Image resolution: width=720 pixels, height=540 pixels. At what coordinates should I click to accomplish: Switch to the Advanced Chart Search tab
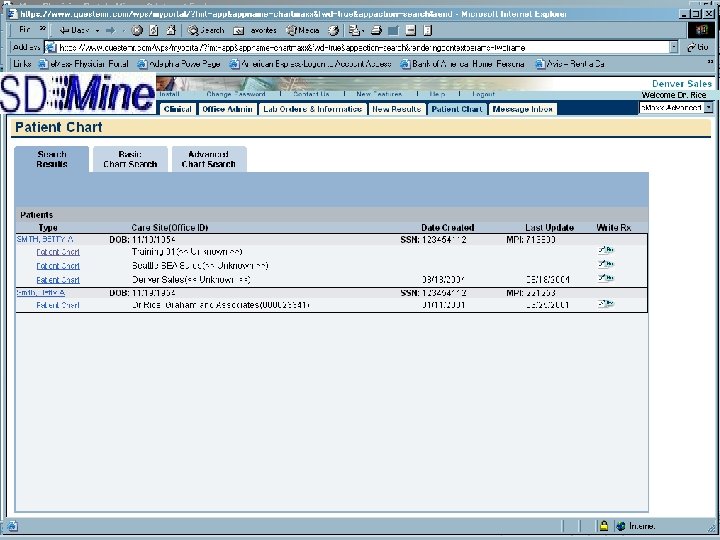(209, 159)
